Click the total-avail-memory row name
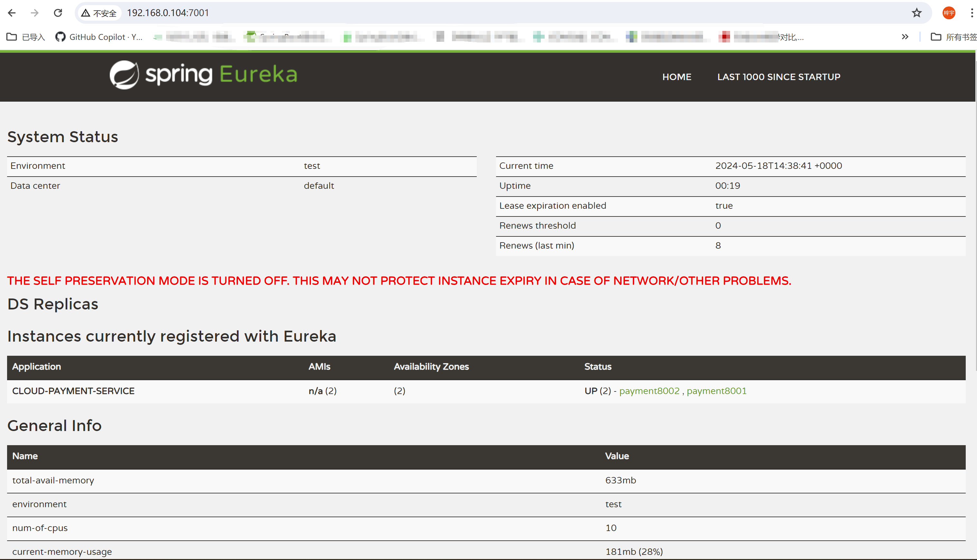 [53, 480]
